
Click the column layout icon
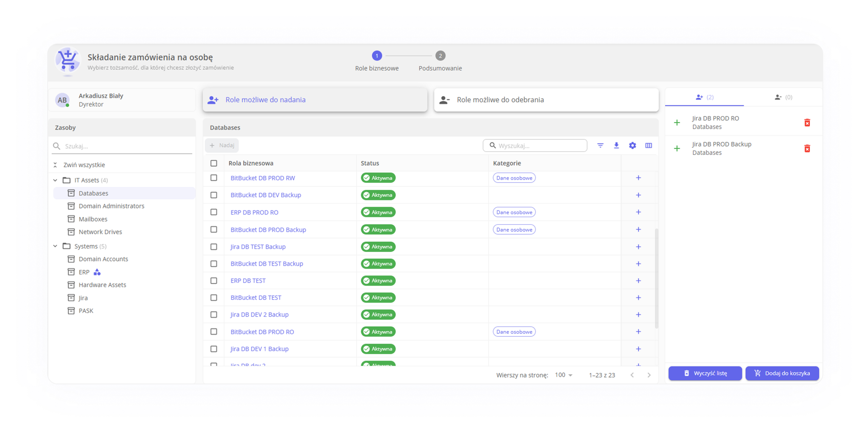coord(648,146)
